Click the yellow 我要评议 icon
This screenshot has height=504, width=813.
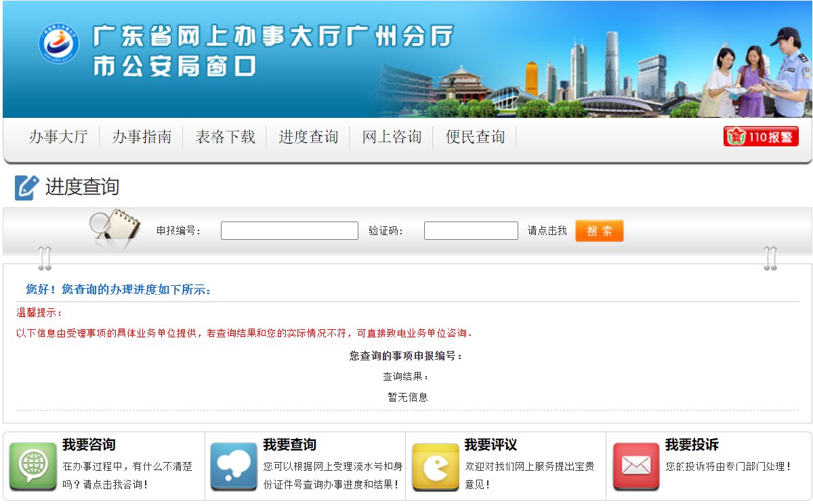pos(435,466)
